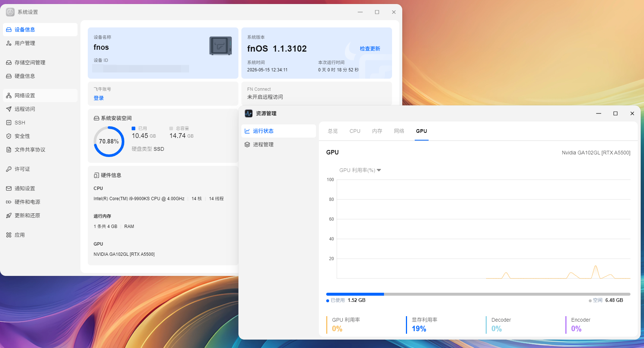Switch to 总览 tab in 资源管理
Viewport: 644px width, 348px height.
[x=333, y=131]
